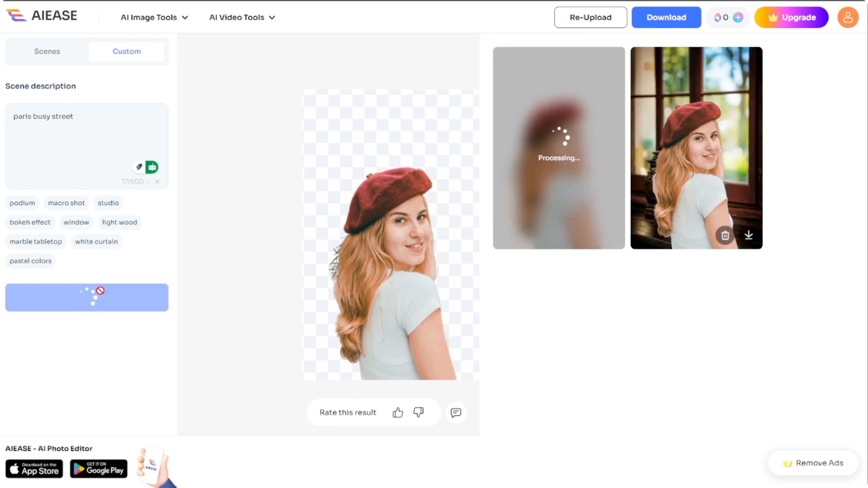Click the AI prompt enhancer robot icon
The image size is (868, 488).
point(152,167)
